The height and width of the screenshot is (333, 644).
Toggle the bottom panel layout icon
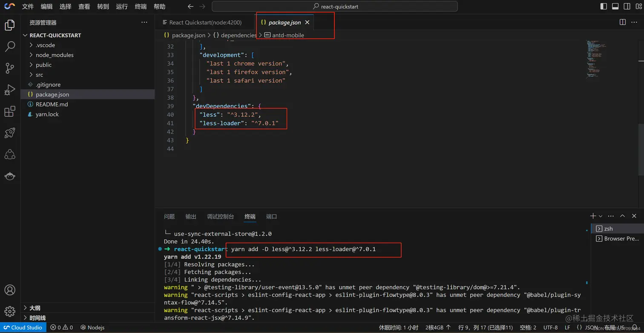tap(615, 6)
